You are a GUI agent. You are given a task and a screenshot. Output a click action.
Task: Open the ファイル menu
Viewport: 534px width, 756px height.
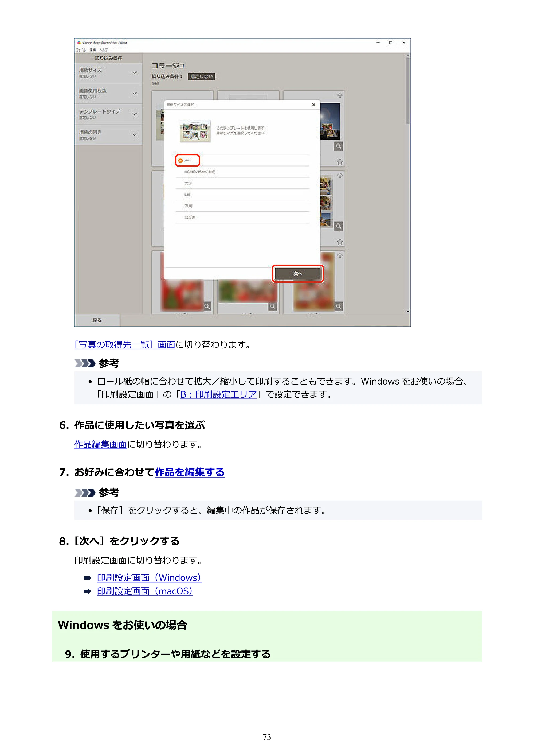click(81, 50)
